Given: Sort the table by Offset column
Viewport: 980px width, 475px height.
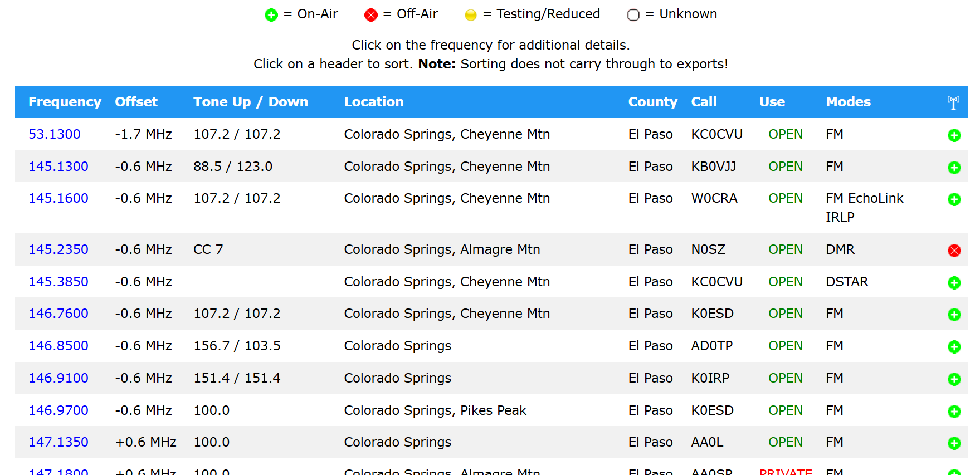Looking at the screenshot, I should (x=136, y=102).
